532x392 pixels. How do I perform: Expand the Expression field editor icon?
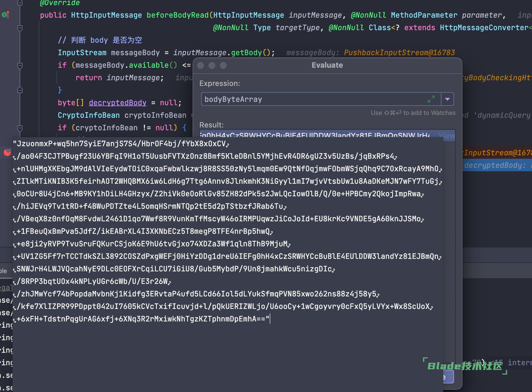pos(431,99)
